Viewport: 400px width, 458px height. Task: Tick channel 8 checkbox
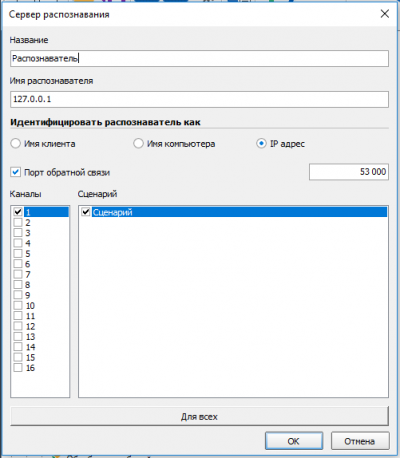[18, 285]
